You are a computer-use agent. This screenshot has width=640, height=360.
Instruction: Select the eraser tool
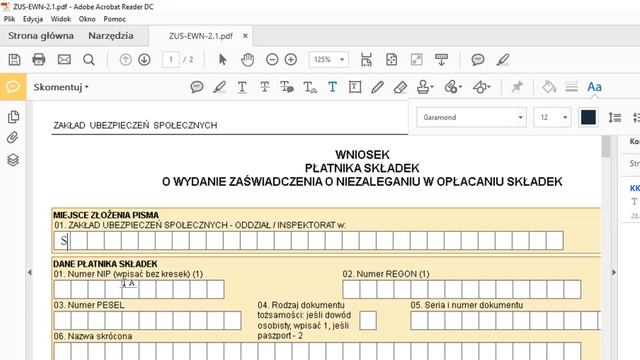tap(400, 87)
